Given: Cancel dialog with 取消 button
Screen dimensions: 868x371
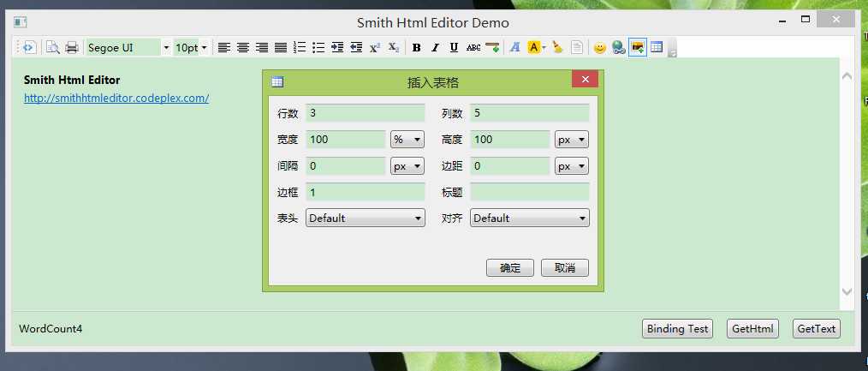Looking at the screenshot, I should coord(565,268).
